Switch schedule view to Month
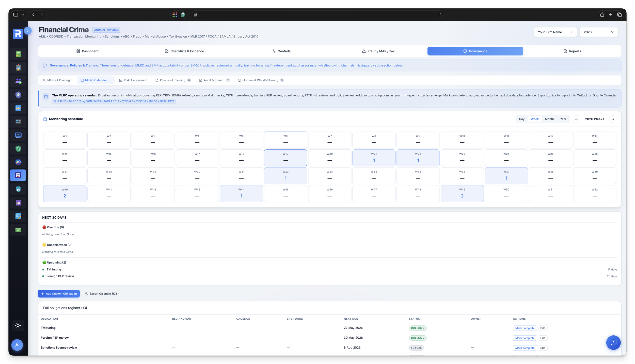The width and height of the screenshot is (635, 364). (x=549, y=119)
